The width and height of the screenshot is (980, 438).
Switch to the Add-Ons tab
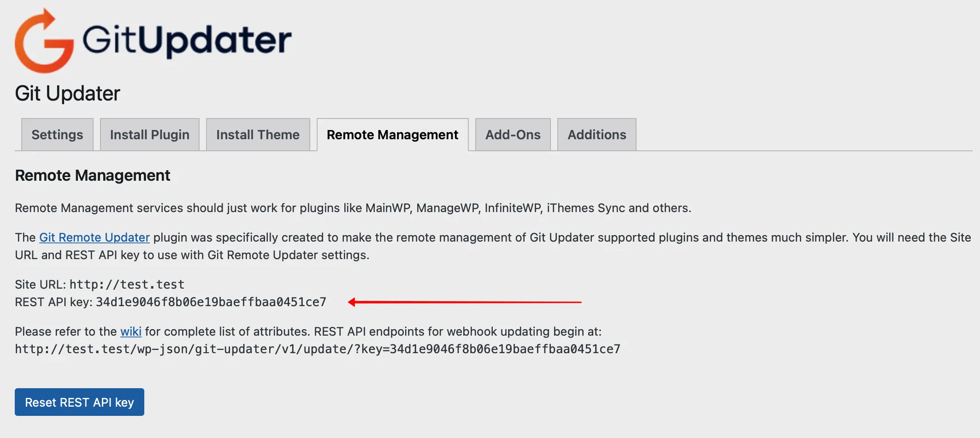pyautogui.click(x=513, y=135)
